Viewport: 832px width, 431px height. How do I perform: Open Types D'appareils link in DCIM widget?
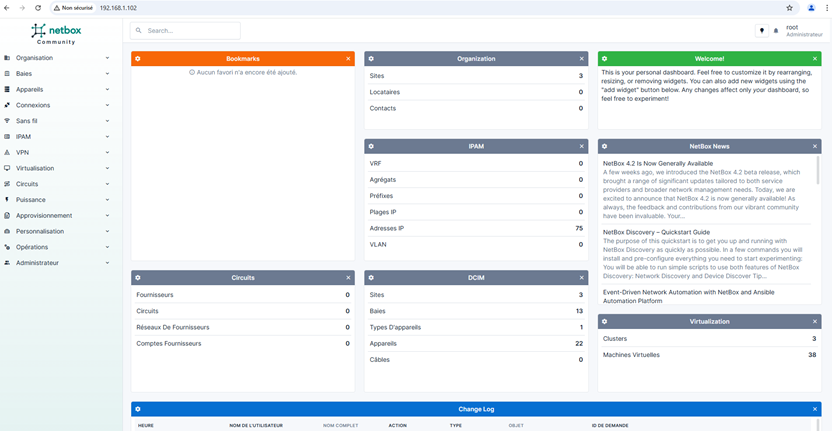(395, 327)
